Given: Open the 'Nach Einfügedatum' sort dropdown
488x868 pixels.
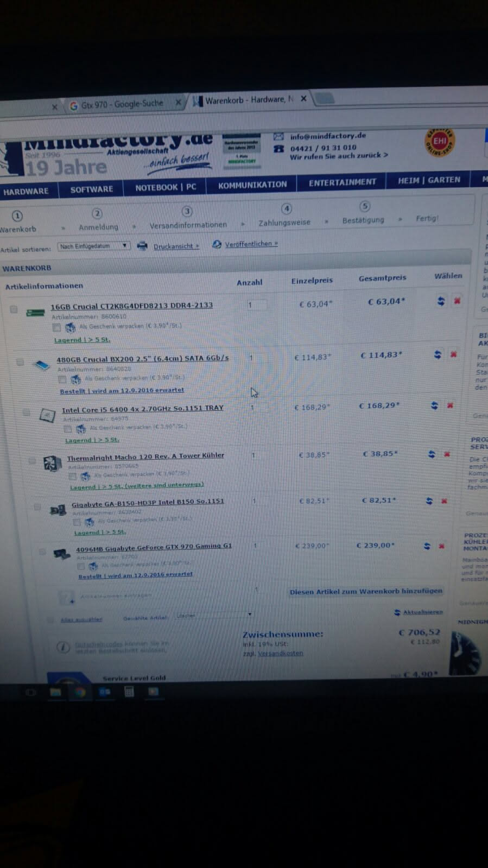Looking at the screenshot, I should click(93, 246).
